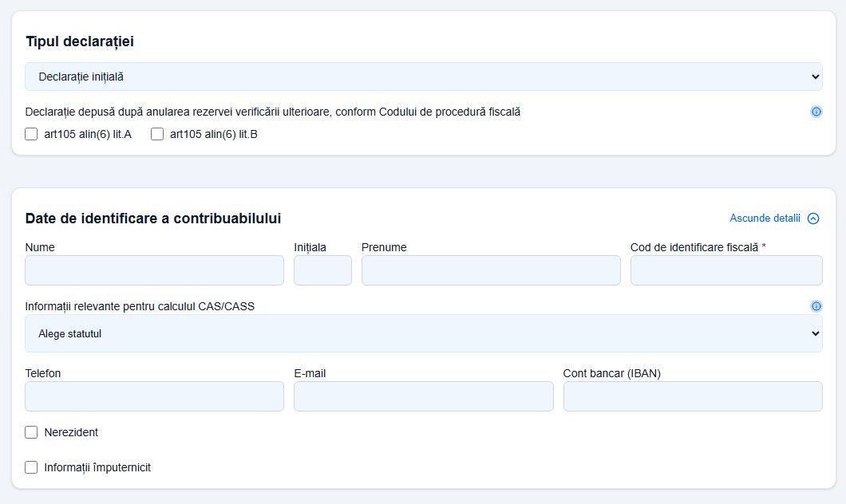Click the circled chevron-up icon beside Ascunde detalii
The width and height of the screenshot is (846, 504).
[813, 219]
